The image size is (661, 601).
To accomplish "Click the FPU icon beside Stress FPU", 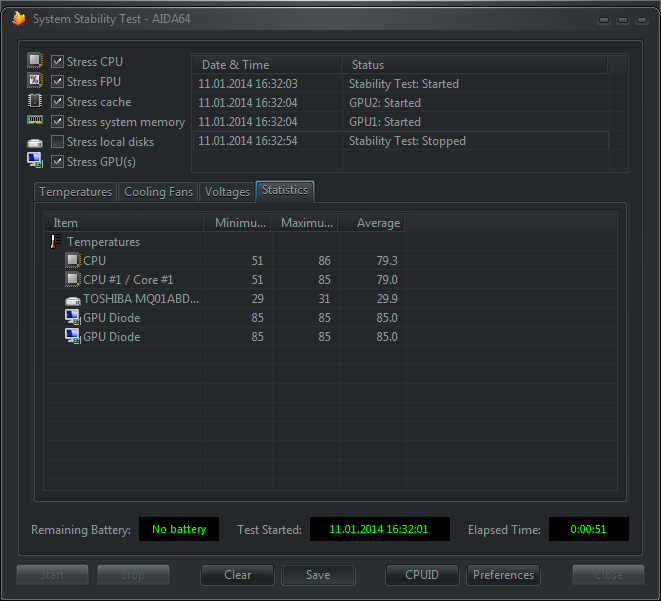I will point(35,81).
